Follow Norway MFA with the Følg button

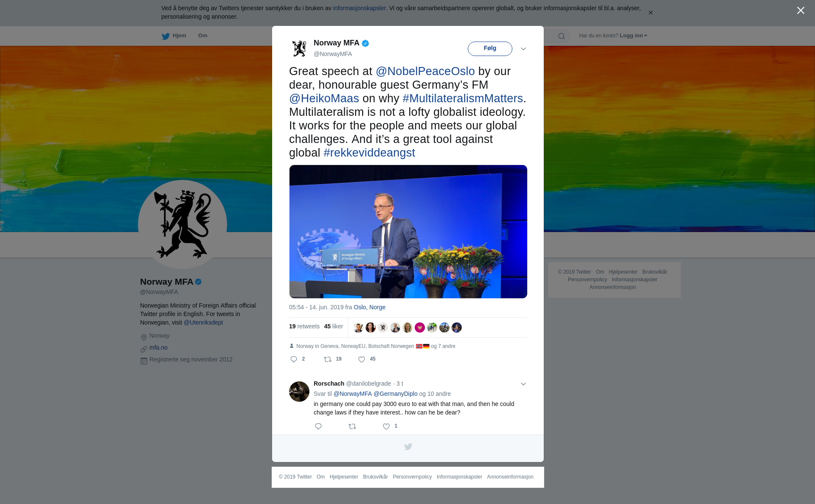pyautogui.click(x=490, y=48)
